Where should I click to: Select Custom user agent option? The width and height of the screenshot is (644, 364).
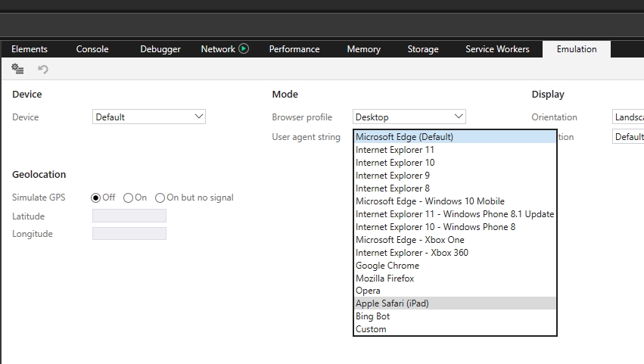455,328
